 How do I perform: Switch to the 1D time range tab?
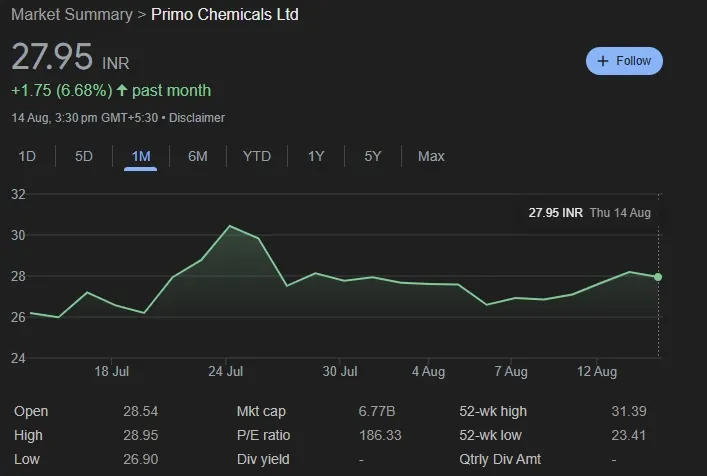click(x=27, y=156)
